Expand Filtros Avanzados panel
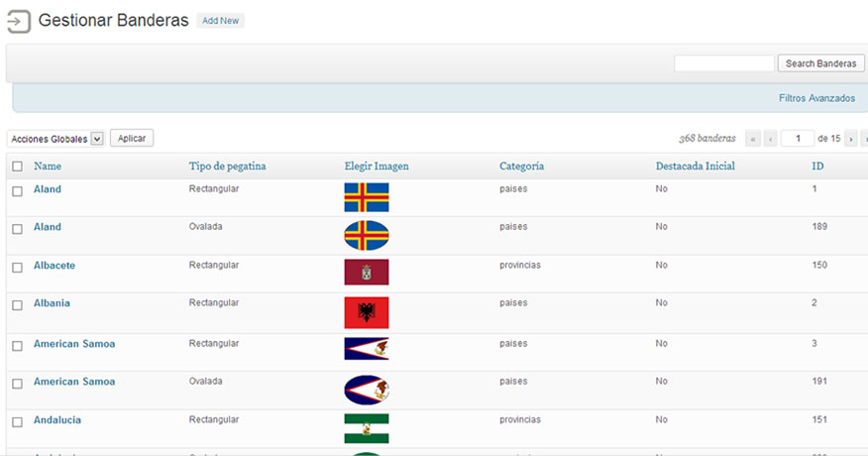Screen dimensions: 868x456 coord(816,98)
